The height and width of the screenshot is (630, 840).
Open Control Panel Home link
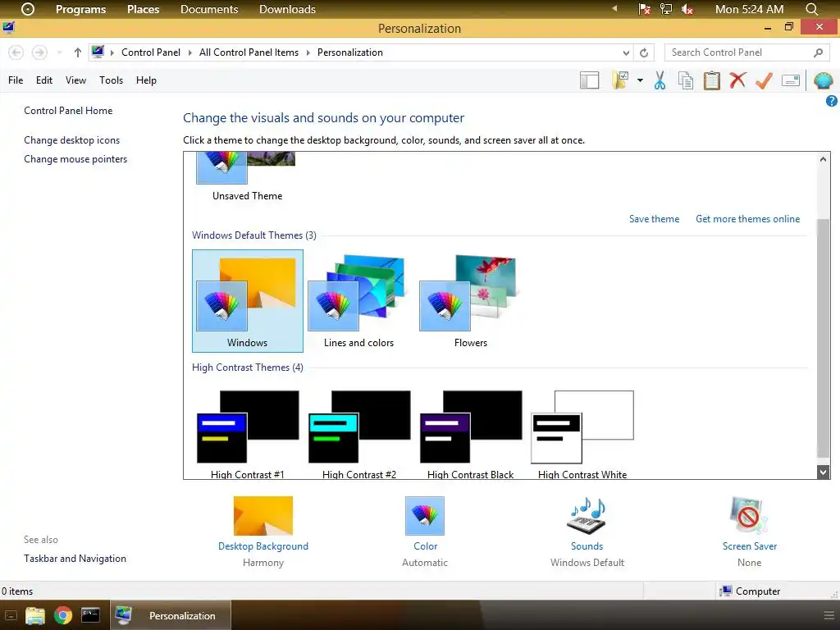tap(68, 111)
